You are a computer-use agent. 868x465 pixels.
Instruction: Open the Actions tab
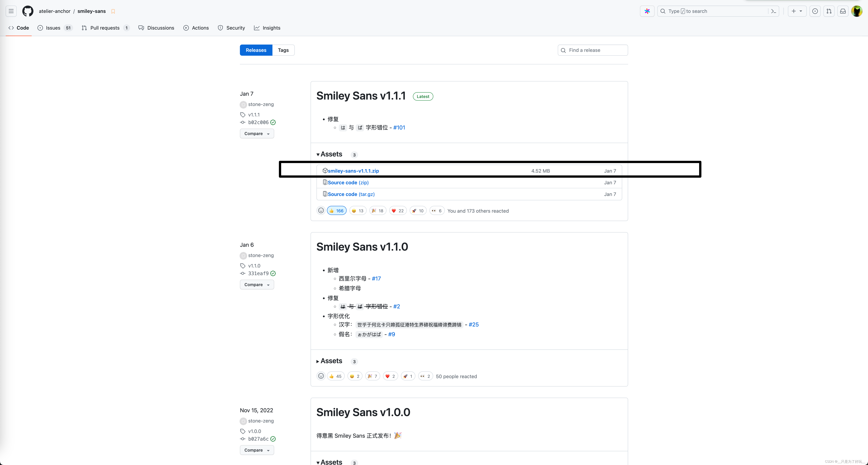196,28
